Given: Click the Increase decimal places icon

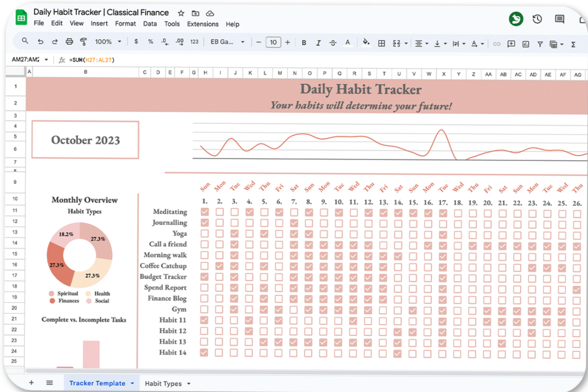Looking at the screenshot, I should [180, 42].
